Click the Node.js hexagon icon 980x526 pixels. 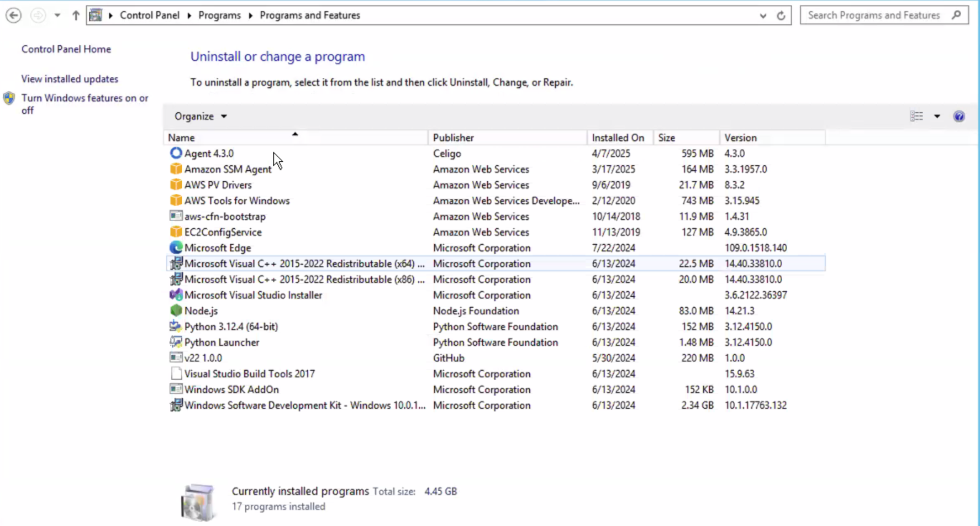point(176,311)
